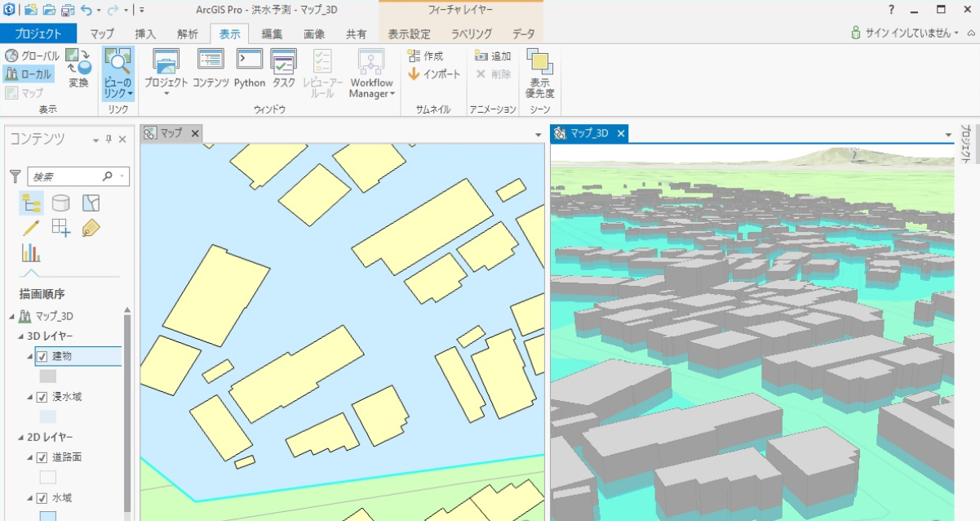The height and width of the screenshot is (521, 980).
Task: Click the 水域 layer color swatch
Action: 48,515
